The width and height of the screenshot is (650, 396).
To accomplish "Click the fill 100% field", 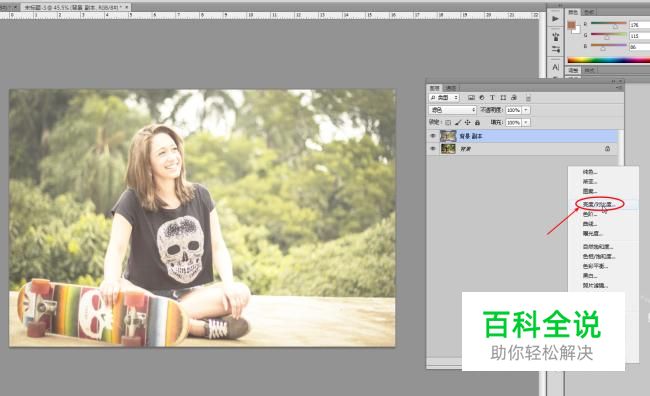I will coord(513,123).
